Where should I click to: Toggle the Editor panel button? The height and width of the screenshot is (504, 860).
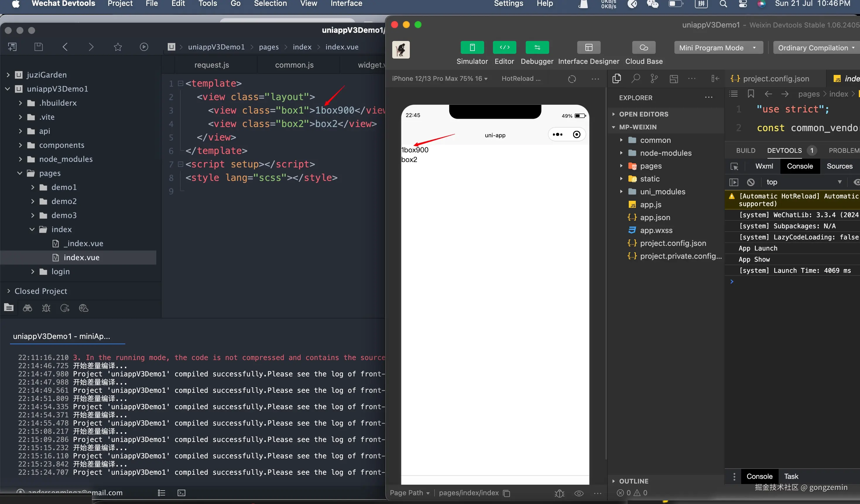tap(504, 48)
